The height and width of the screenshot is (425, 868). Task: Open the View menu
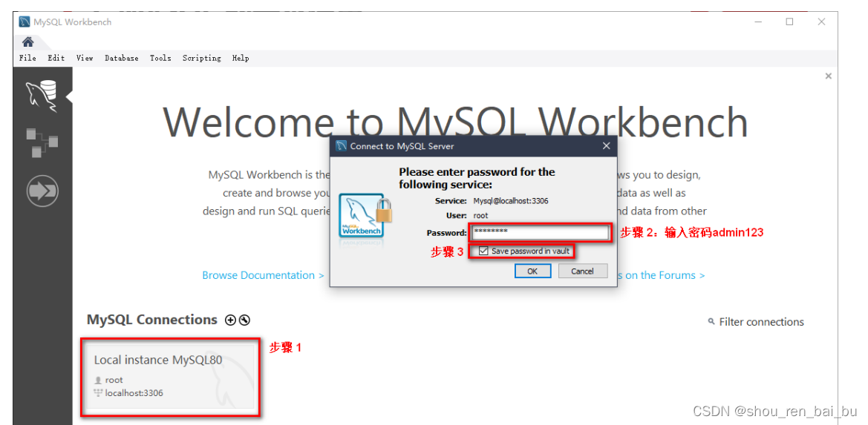pyautogui.click(x=85, y=58)
